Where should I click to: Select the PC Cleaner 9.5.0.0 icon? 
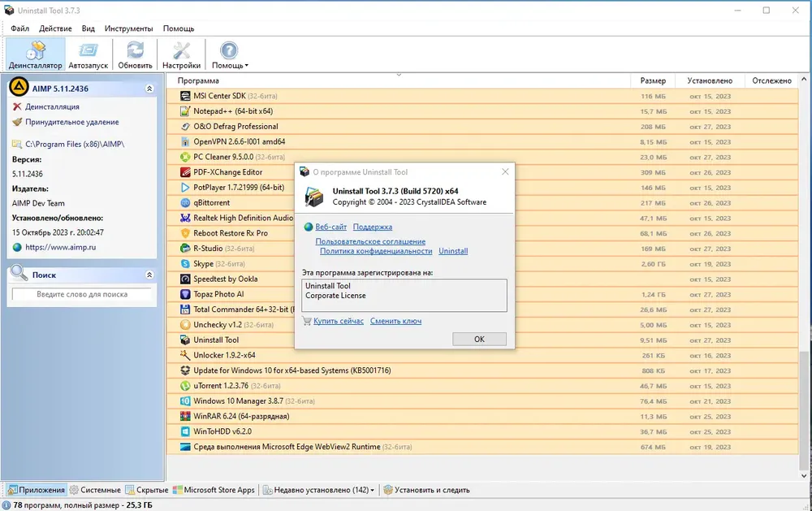pyautogui.click(x=185, y=157)
